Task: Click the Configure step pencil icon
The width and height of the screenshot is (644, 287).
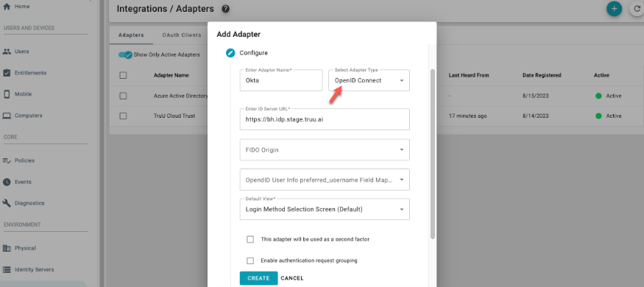Action: (230, 53)
